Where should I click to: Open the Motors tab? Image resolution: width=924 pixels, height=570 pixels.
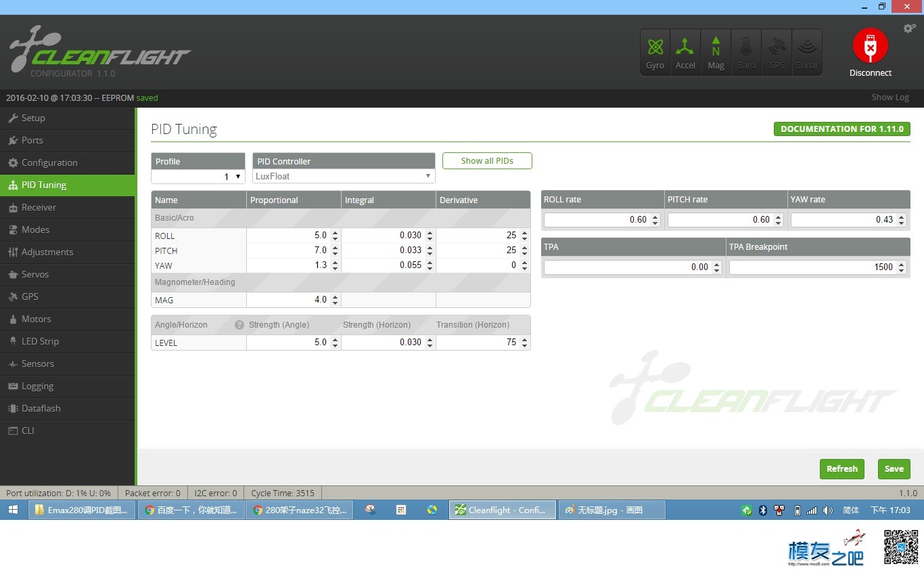coord(68,319)
